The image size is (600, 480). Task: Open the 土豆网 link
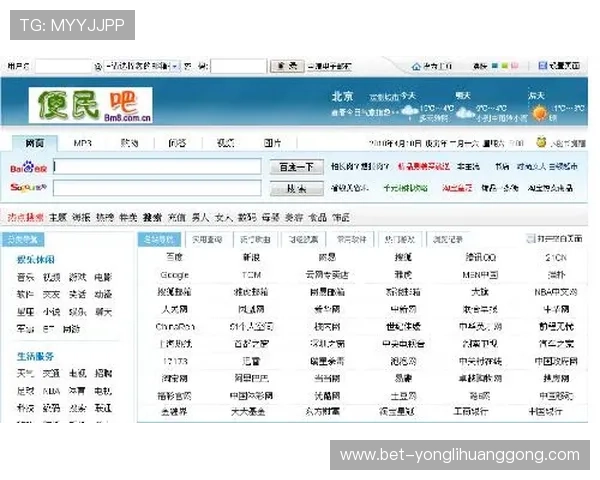tap(403, 395)
